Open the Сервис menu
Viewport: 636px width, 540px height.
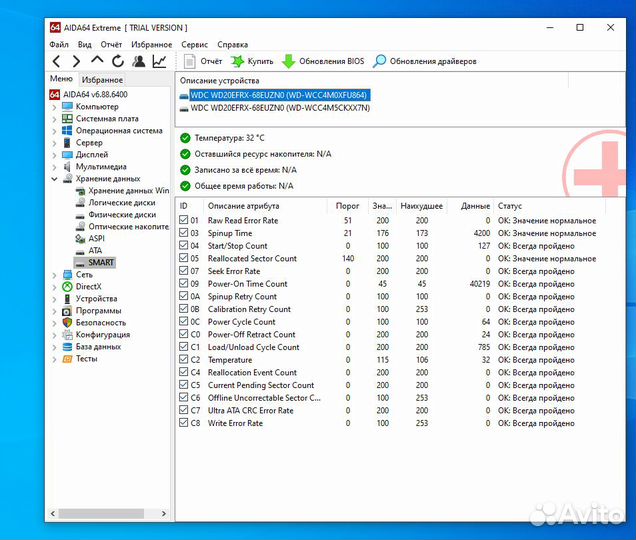point(194,45)
